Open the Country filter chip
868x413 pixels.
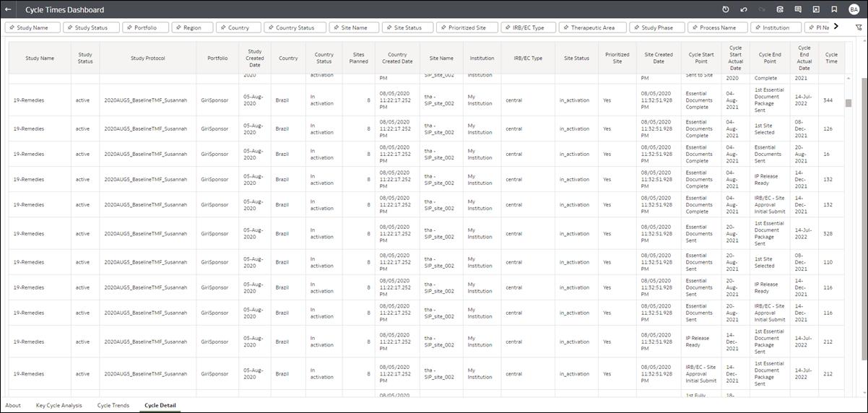click(x=238, y=27)
